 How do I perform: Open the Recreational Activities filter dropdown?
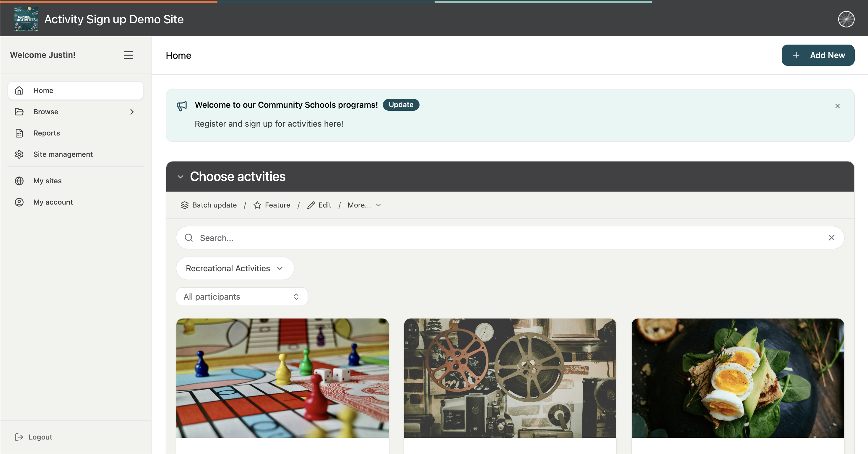pos(235,268)
